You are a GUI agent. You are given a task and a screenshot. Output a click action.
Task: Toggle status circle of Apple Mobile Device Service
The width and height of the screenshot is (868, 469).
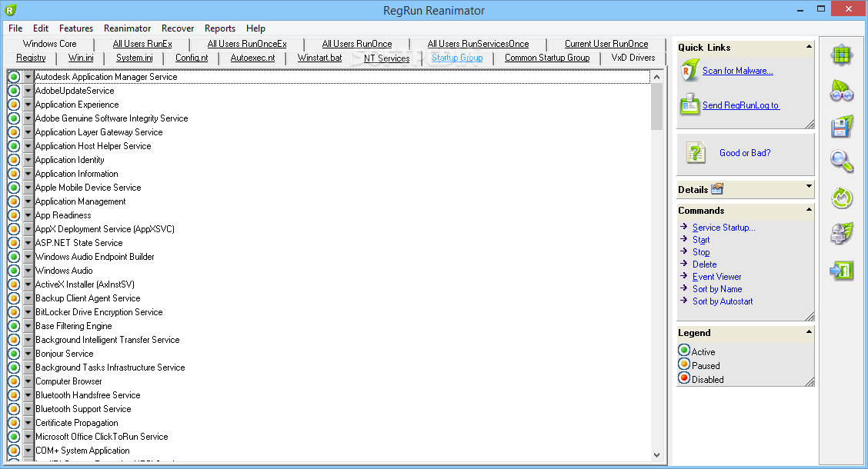click(x=14, y=188)
